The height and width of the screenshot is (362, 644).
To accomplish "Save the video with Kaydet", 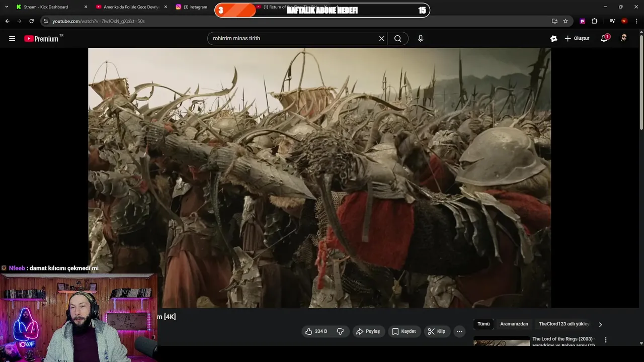I will point(404,331).
